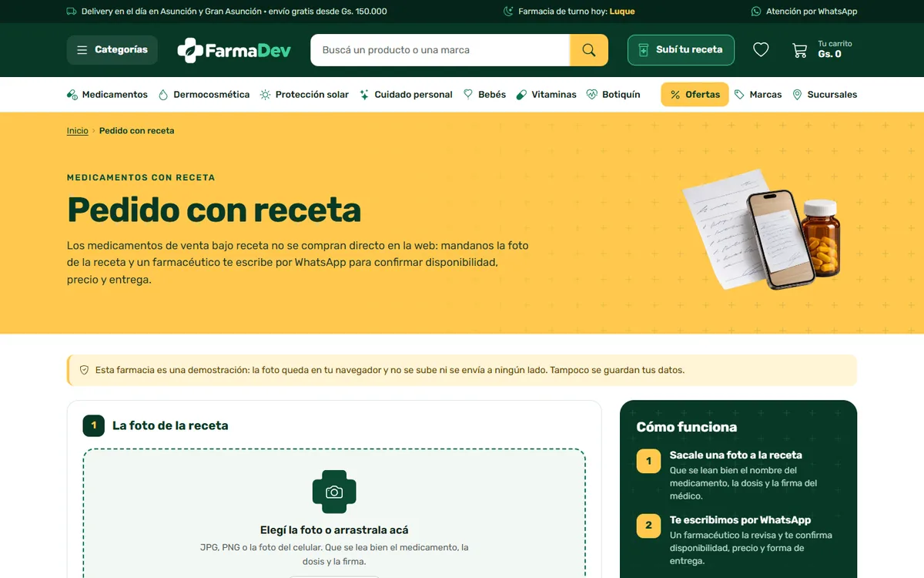Click the droplet icon beside Dermocosmética
The width and height of the screenshot is (924, 578).
click(163, 95)
